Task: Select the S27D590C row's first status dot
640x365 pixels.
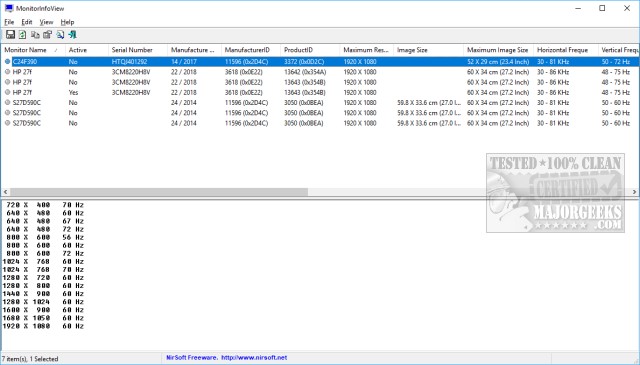Action: 7,102
